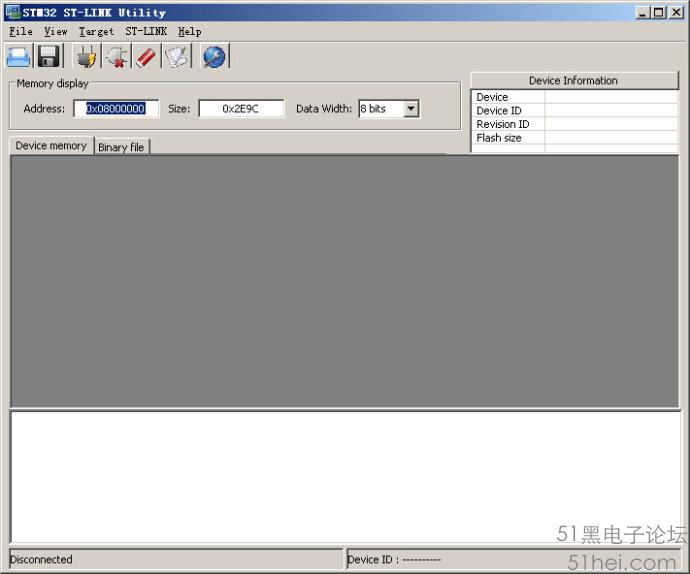Maximize the ST-LINK Utility window

pos(659,12)
